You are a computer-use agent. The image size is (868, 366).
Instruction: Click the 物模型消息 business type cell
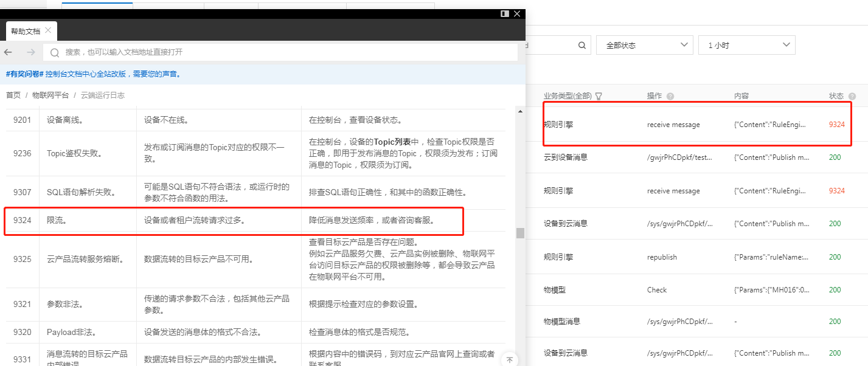tap(562, 322)
